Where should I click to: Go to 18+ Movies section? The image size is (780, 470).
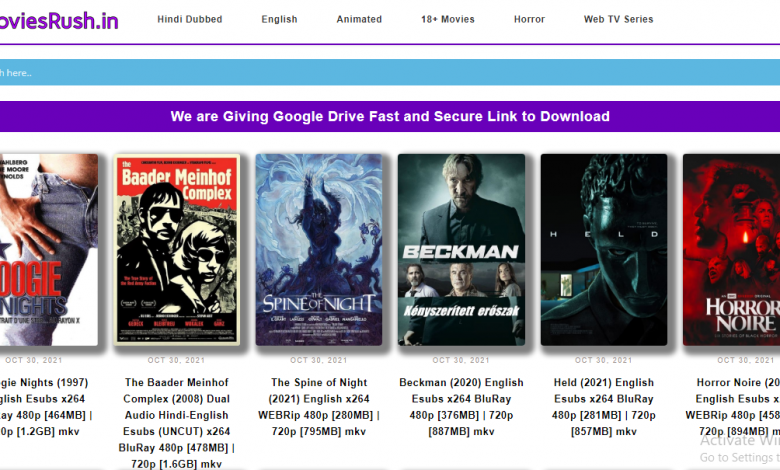(x=448, y=19)
